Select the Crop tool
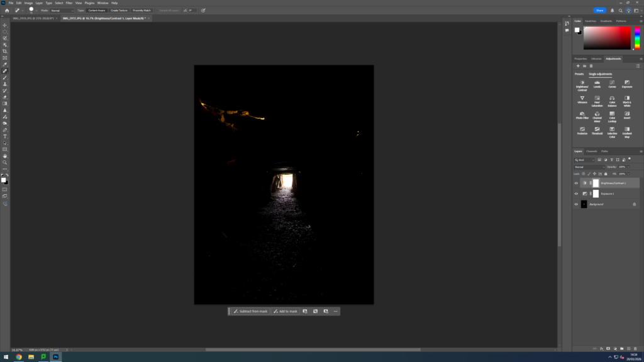This screenshot has width=644, height=362. tap(5, 52)
